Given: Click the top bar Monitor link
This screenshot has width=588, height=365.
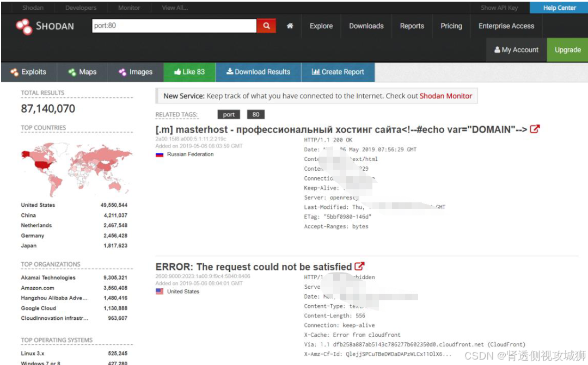Looking at the screenshot, I should pos(129,8).
